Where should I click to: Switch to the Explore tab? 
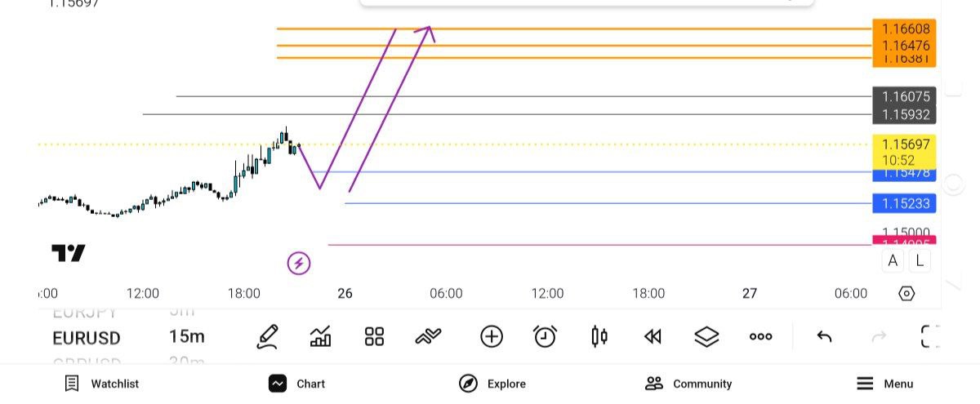pyautogui.click(x=492, y=384)
